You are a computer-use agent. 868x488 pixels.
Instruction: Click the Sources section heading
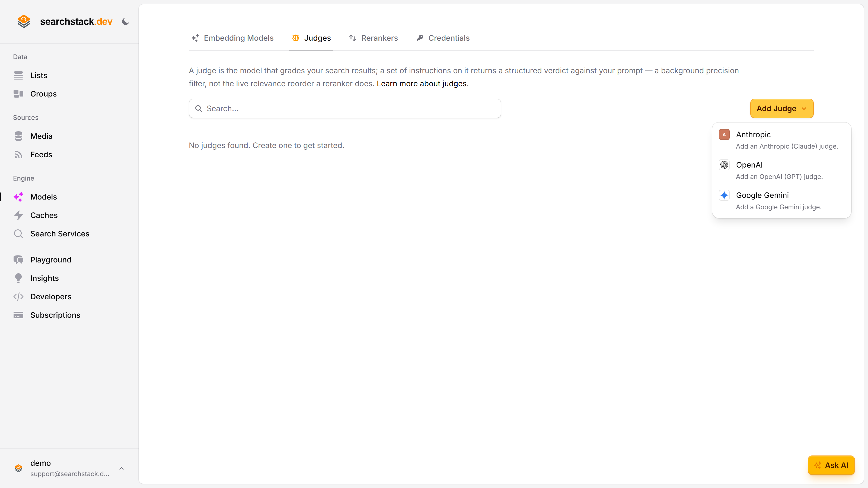pyautogui.click(x=25, y=118)
